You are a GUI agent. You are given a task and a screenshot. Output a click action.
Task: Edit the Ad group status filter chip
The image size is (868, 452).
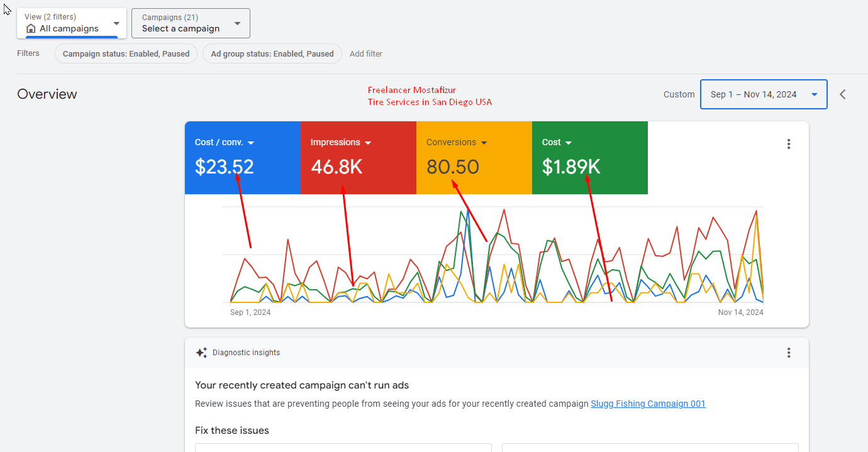pos(272,53)
